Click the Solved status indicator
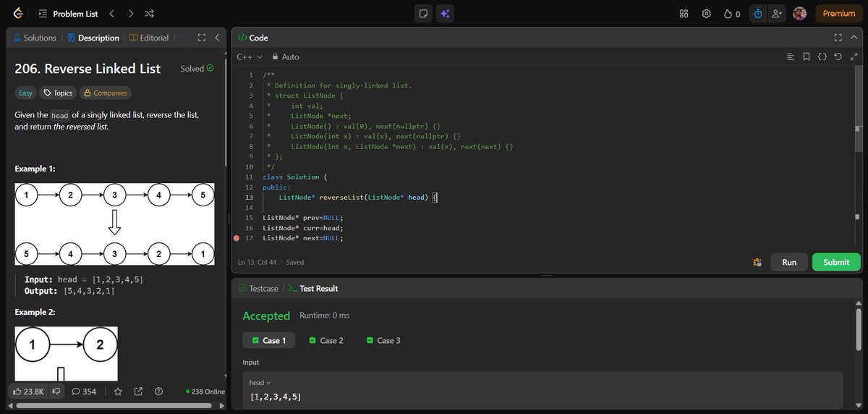868x414 pixels. click(197, 69)
